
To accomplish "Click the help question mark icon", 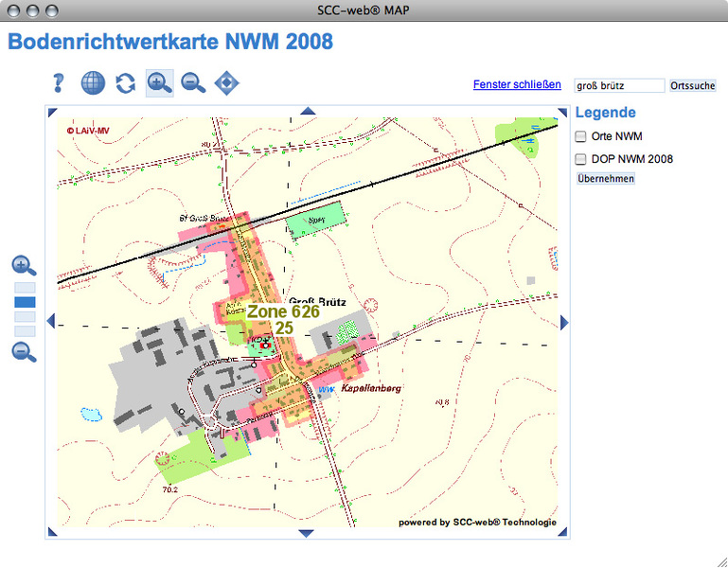I will click(59, 83).
